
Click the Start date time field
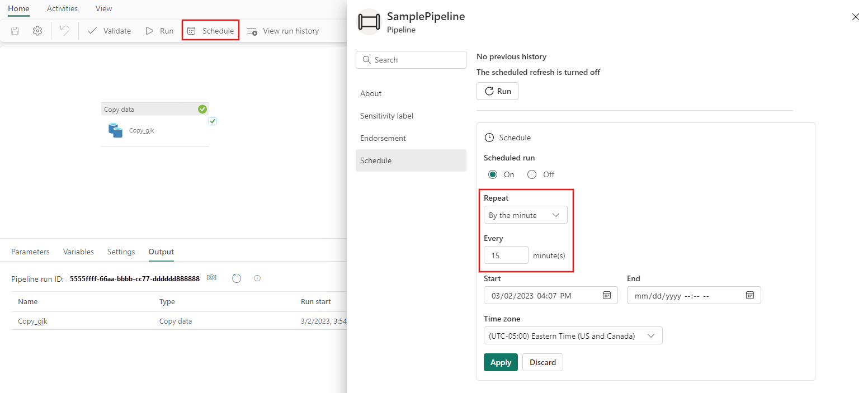pos(551,295)
